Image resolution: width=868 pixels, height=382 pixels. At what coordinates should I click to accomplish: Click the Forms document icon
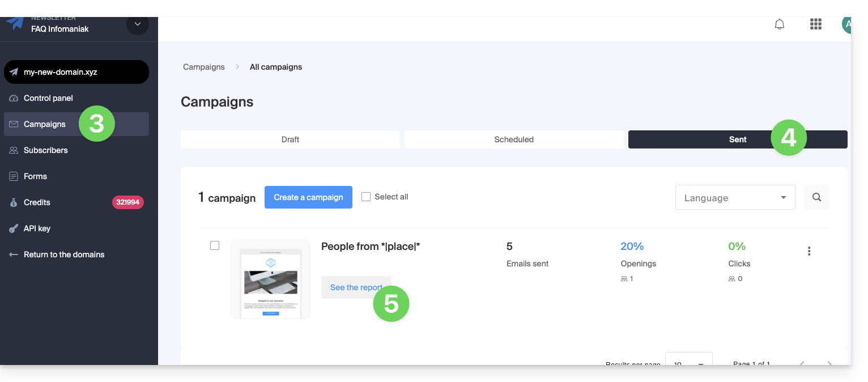(14, 176)
